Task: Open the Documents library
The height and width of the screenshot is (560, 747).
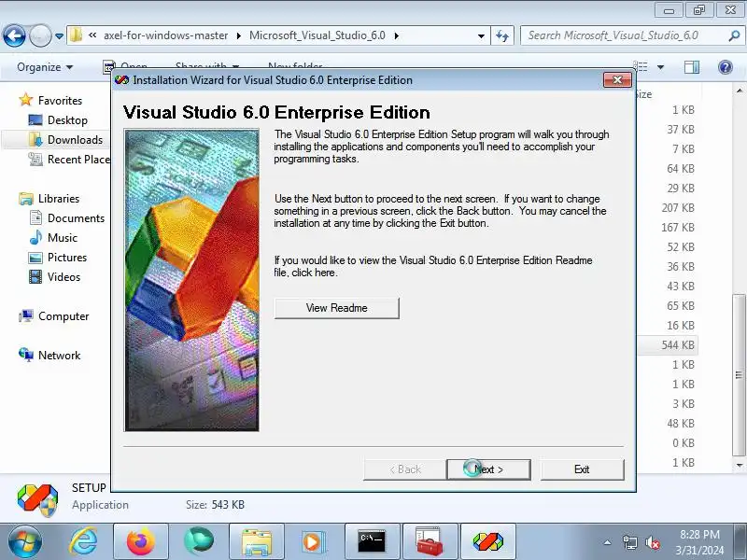Action: [x=76, y=218]
